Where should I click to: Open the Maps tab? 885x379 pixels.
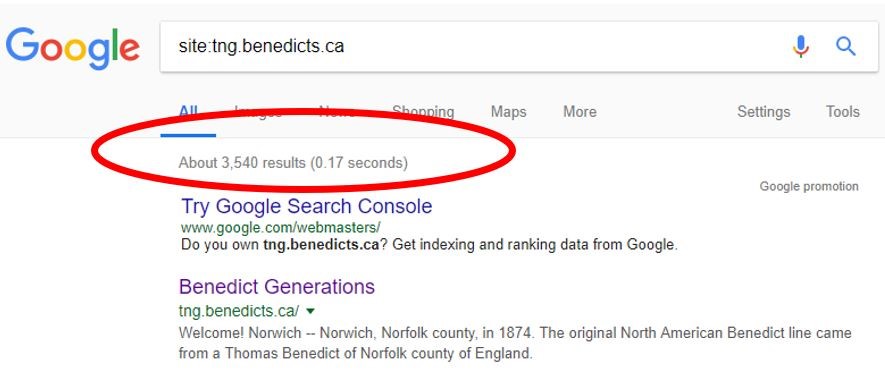click(x=509, y=112)
